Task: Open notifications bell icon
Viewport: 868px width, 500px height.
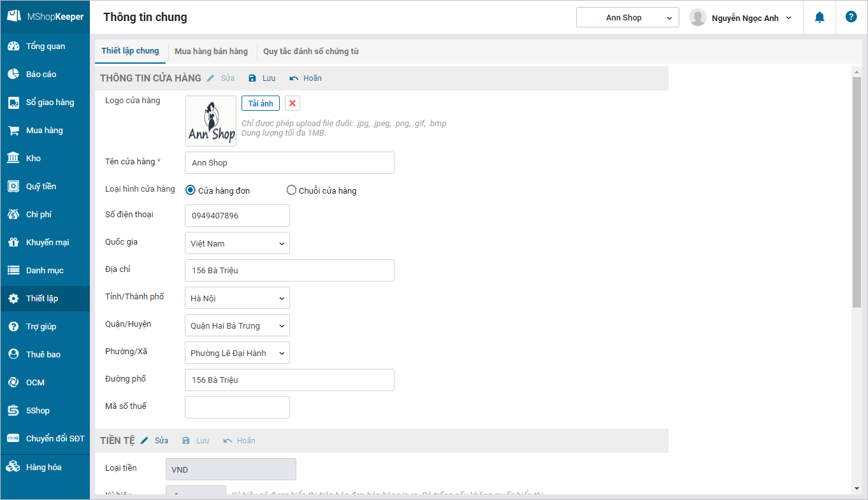Action: tap(820, 17)
